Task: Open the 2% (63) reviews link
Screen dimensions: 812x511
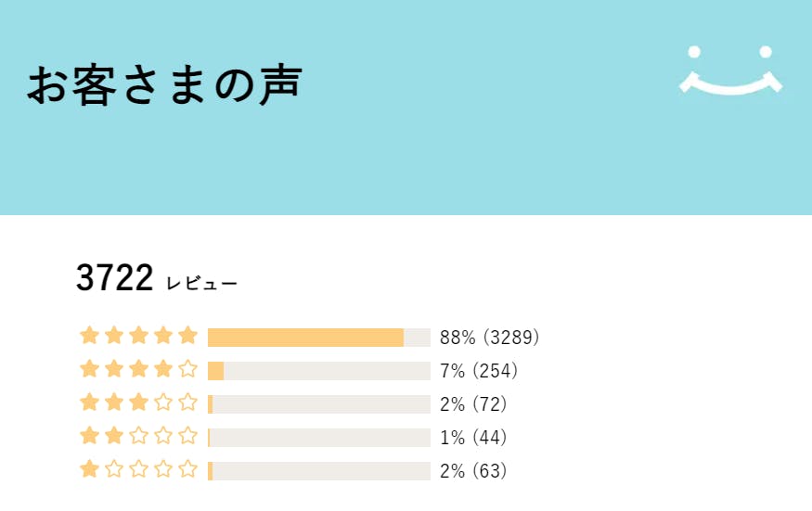Action: [x=473, y=471]
